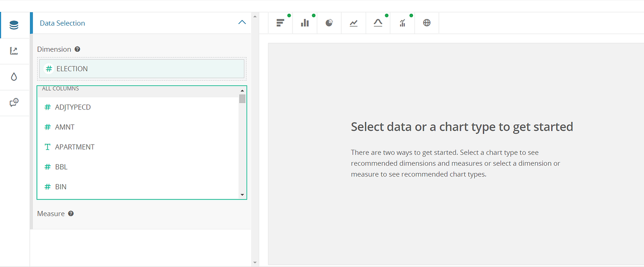The width and height of the screenshot is (644, 267).
Task: Open the axes settings sidebar icon
Action: [x=14, y=51]
